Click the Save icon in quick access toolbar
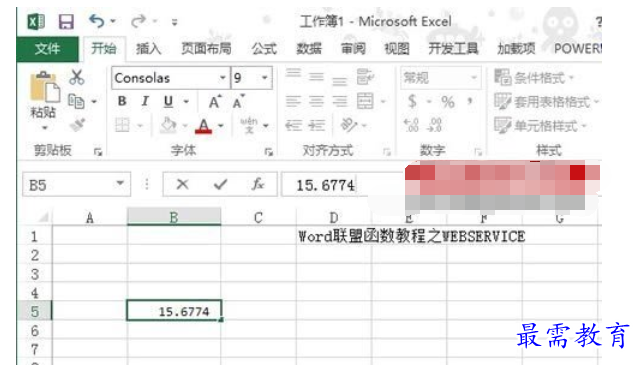The height and width of the screenshot is (367, 638). 66,22
